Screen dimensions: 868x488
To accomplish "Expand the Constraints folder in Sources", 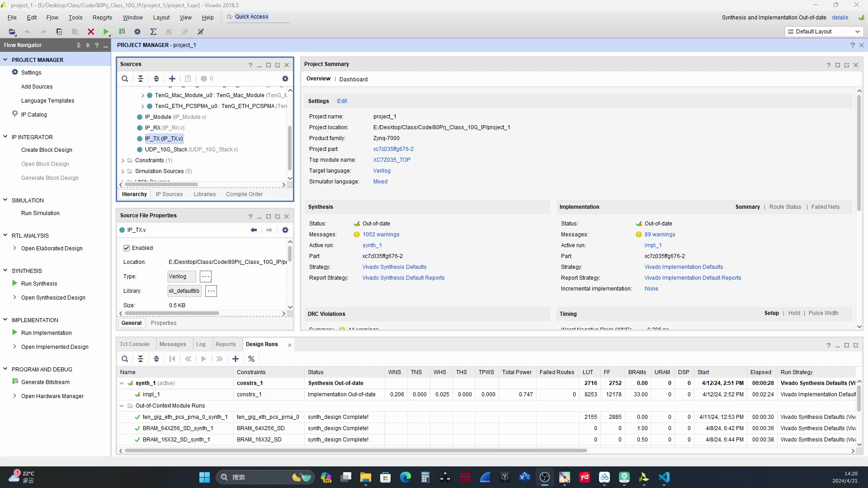I will pyautogui.click(x=123, y=160).
